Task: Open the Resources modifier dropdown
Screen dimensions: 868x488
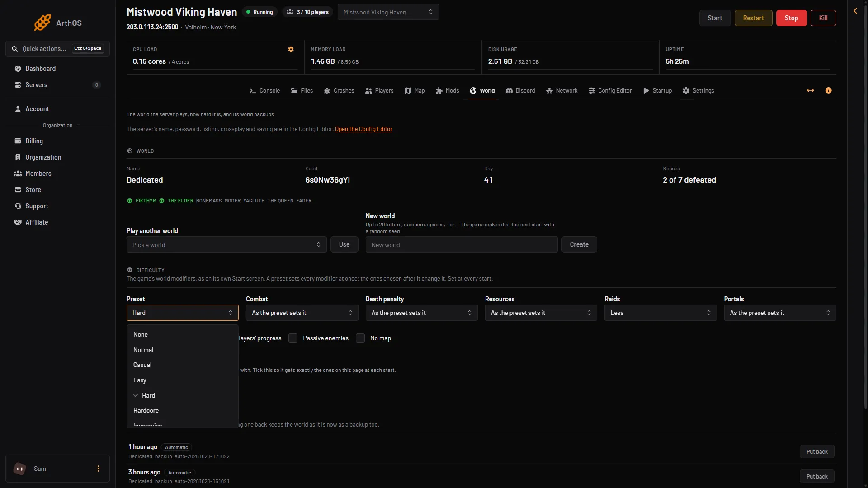Action: pos(541,313)
